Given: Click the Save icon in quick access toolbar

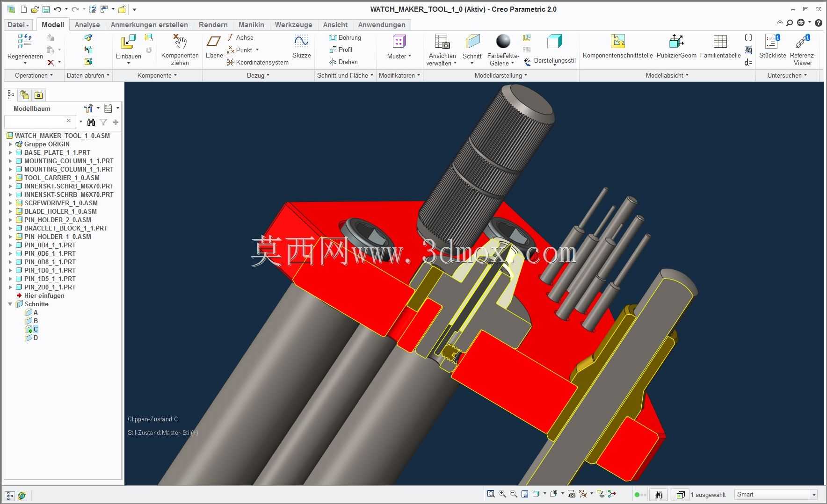Looking at the screenshot, I should tap(46, 9).
